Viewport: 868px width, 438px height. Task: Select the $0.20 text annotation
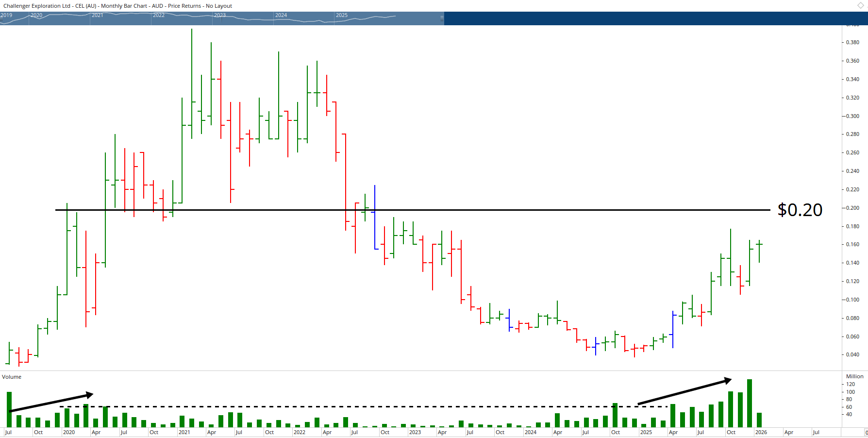point(800,210)
